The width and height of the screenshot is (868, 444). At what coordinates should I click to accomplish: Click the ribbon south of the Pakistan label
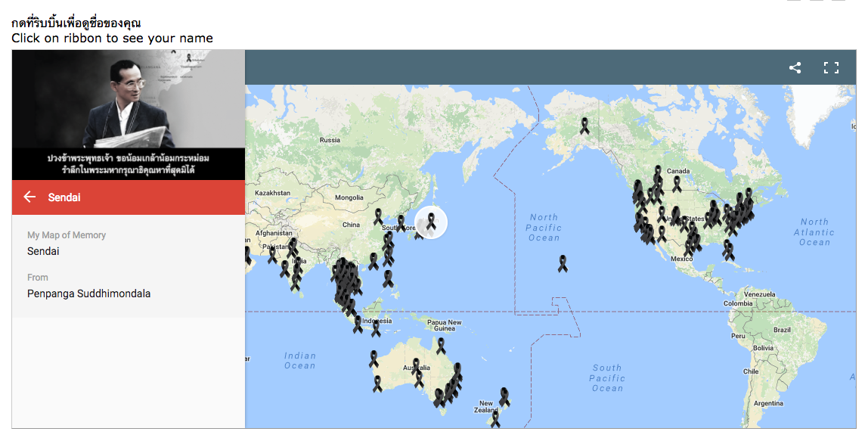(272, 256)
